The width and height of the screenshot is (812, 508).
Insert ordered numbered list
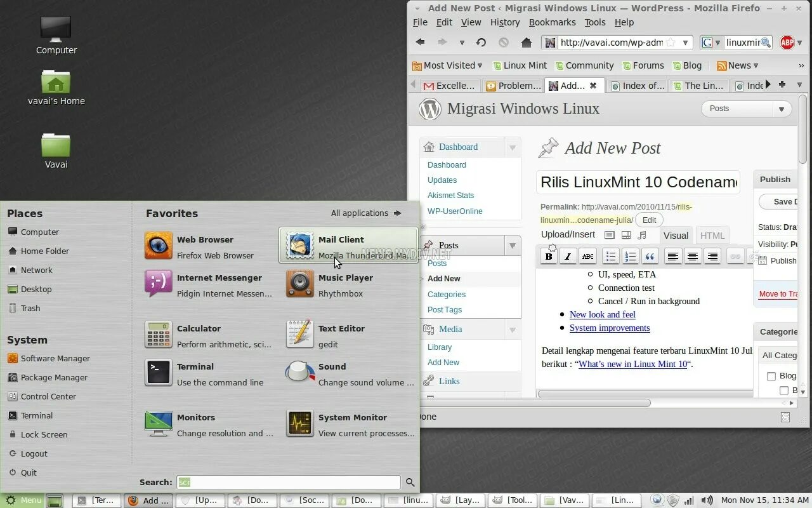tap(630, 257)
